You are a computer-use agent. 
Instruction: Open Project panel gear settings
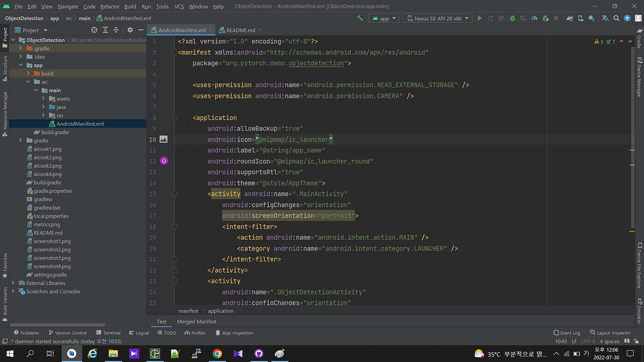[x=130, y=30]
